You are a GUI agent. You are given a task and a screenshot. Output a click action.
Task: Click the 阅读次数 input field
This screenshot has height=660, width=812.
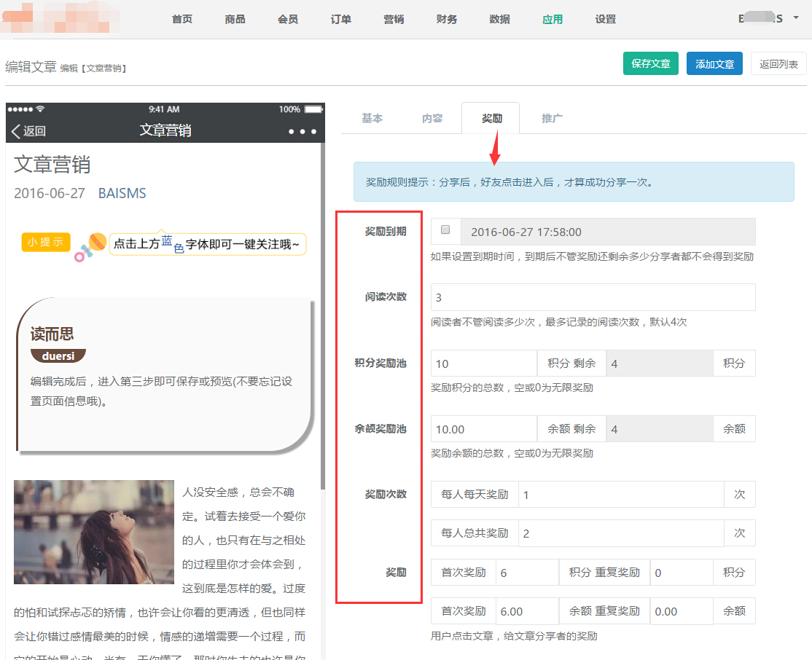click(x=593, y=297)
